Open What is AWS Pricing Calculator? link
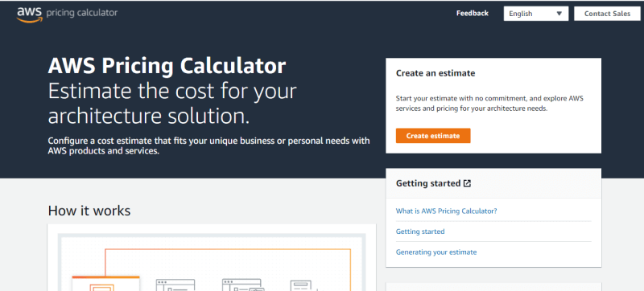 [x=447, y=211]
